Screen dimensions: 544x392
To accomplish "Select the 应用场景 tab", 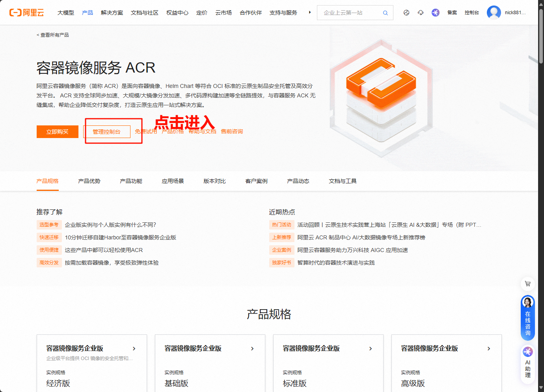I will [x=173, y=181].
